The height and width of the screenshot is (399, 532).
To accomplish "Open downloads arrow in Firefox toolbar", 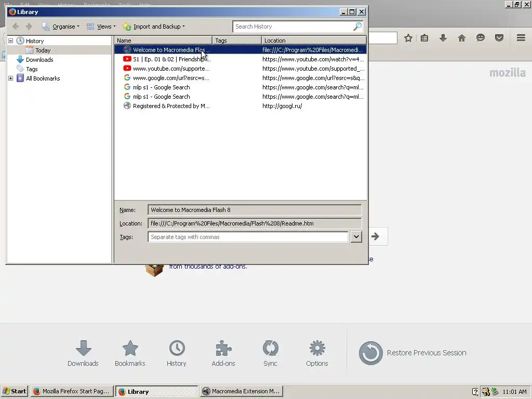I will pyautogui.click(x=443, y=38).
